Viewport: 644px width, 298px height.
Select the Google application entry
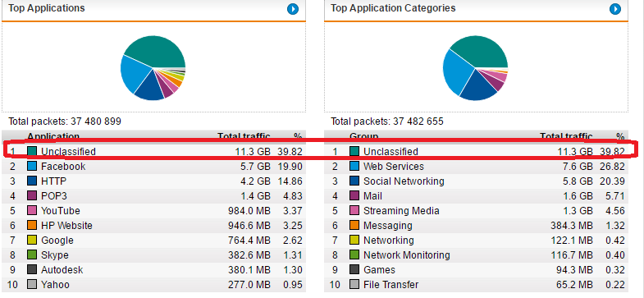57,241
